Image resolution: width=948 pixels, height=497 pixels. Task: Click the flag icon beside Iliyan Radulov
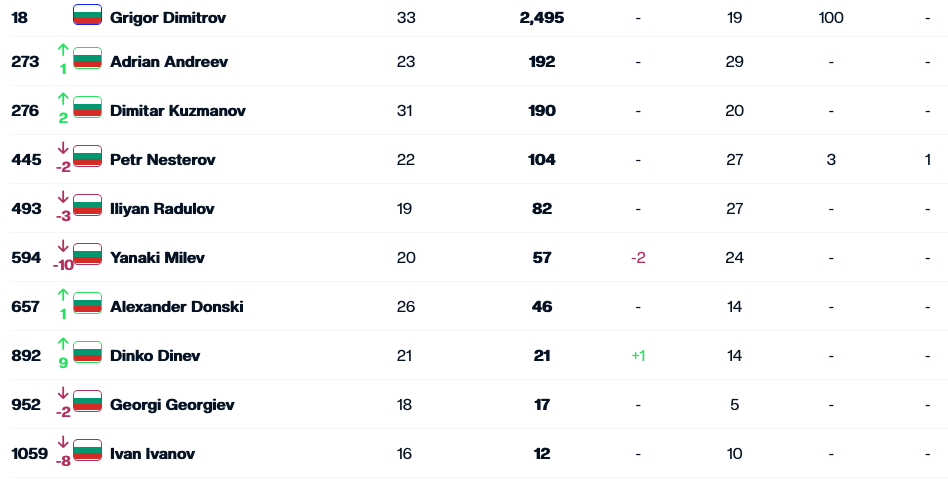[x=88, y=206]
